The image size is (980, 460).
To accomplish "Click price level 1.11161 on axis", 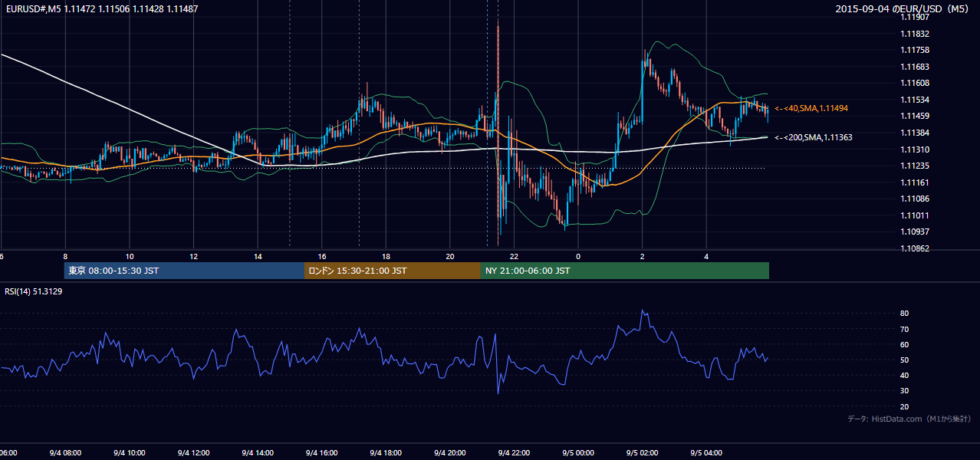I will click(916, 182).
